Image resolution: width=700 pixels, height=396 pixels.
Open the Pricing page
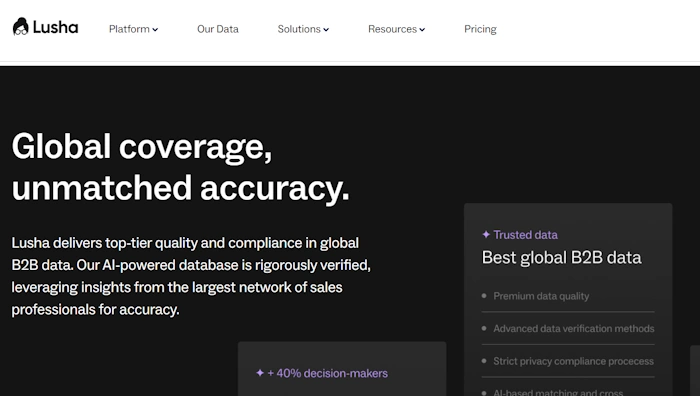pyautogui.click(x=480, y=29)
